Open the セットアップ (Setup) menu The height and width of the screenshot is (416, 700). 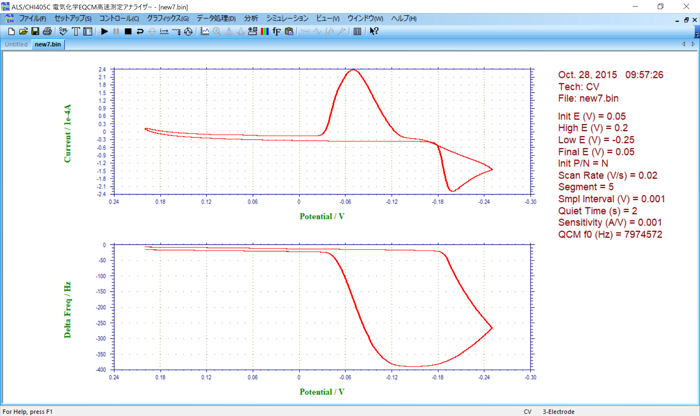click(x=73, y=18)
